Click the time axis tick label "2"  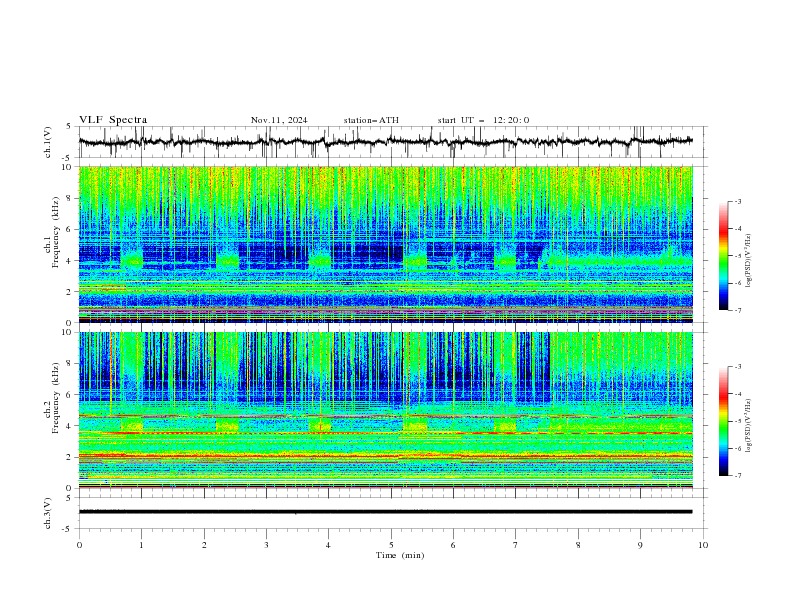[204, 545]
